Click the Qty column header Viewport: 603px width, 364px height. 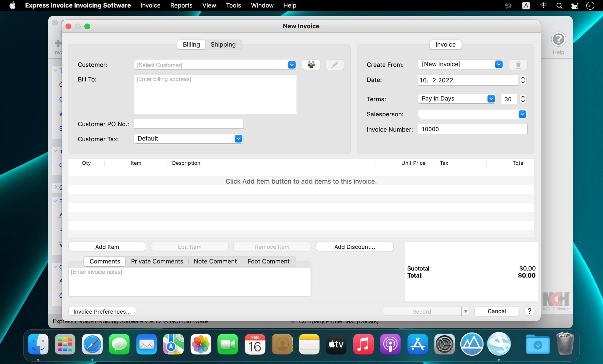pyautogui.click(x=86, y=163)
